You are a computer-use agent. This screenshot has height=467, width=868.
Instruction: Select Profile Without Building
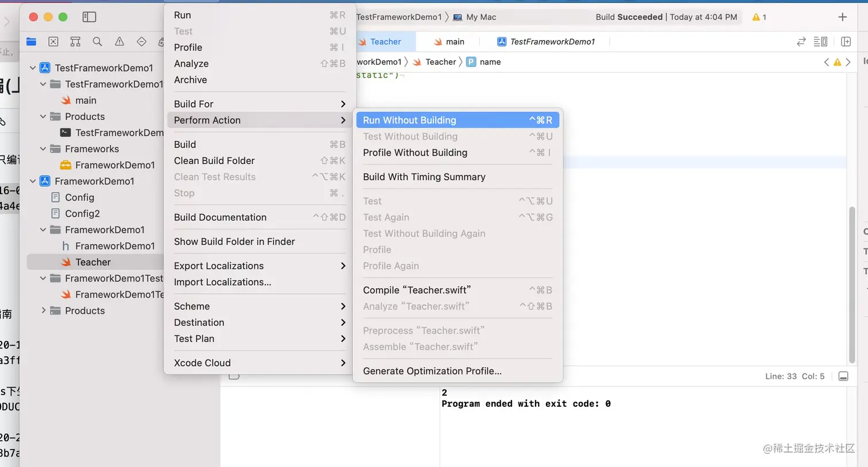(458, 153)
